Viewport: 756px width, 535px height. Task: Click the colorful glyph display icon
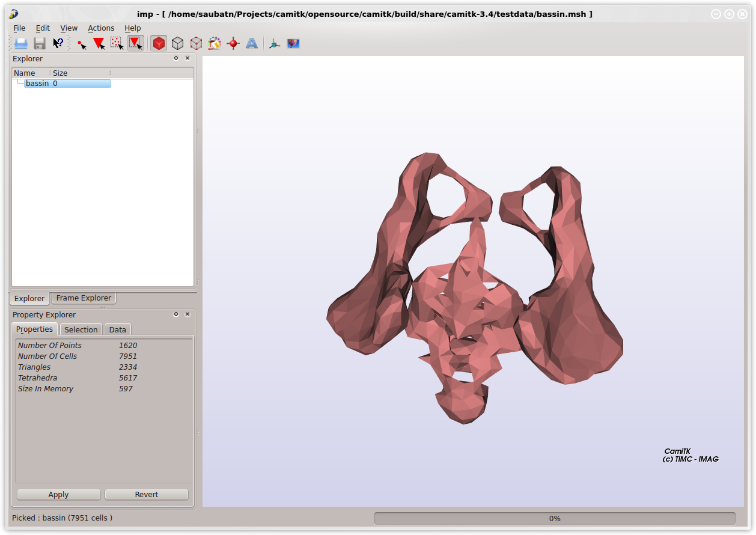click(x=215, y=43)
